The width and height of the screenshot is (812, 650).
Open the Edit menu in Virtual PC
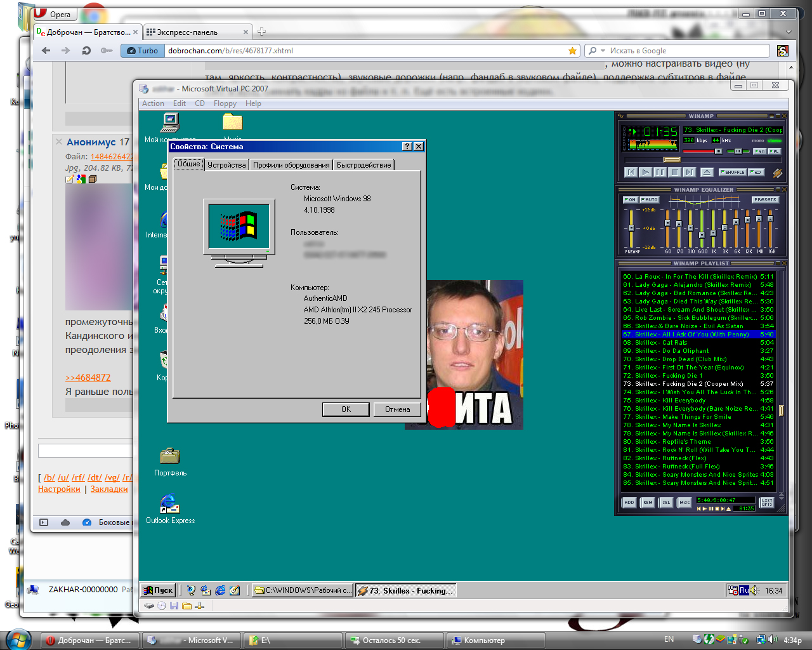pos(180,103)
